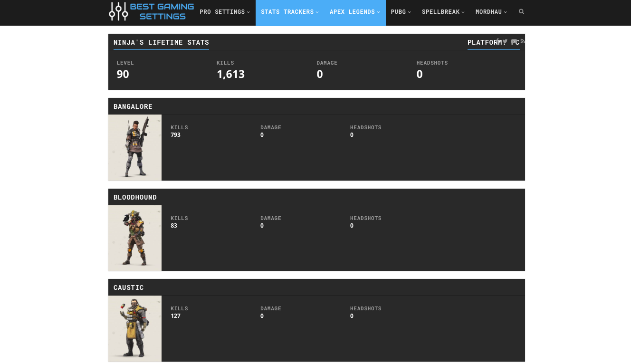The image size is (631, 364).
Task: Click the Bloodhound character portrait
Action: pos(134,238)
